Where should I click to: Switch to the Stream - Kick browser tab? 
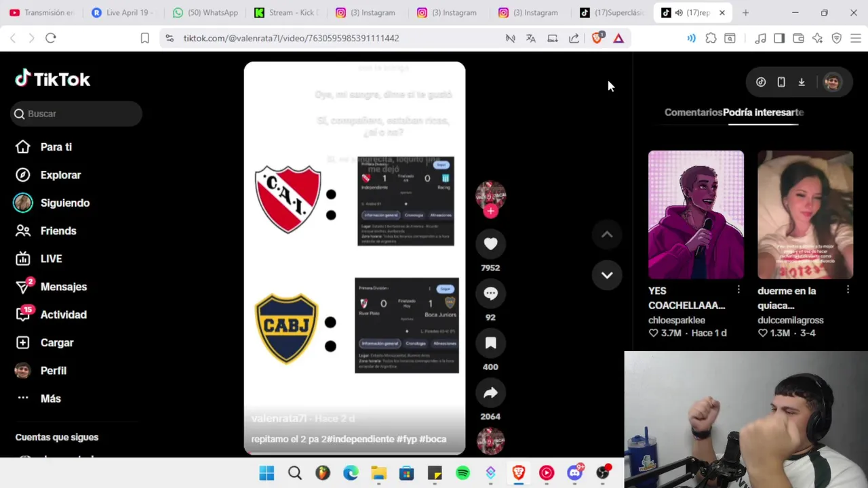coord(287,12)
